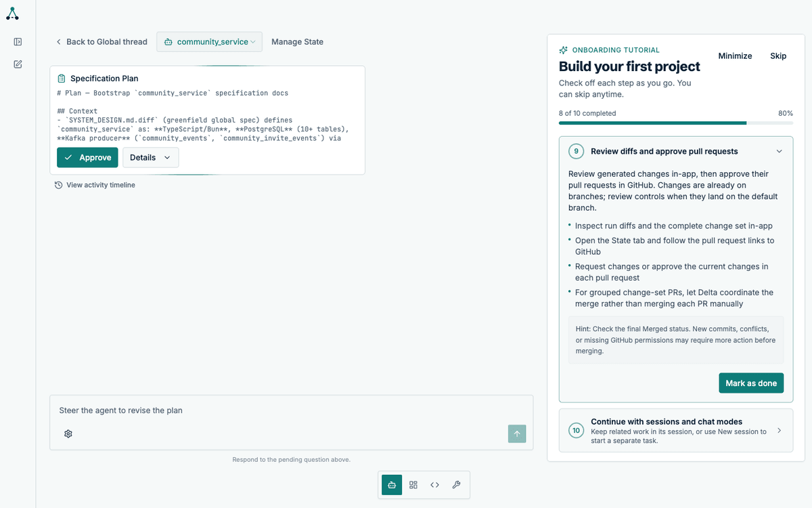
Task: Go back to Global thread
Action: pyautogui.click(x=101, y=42)
